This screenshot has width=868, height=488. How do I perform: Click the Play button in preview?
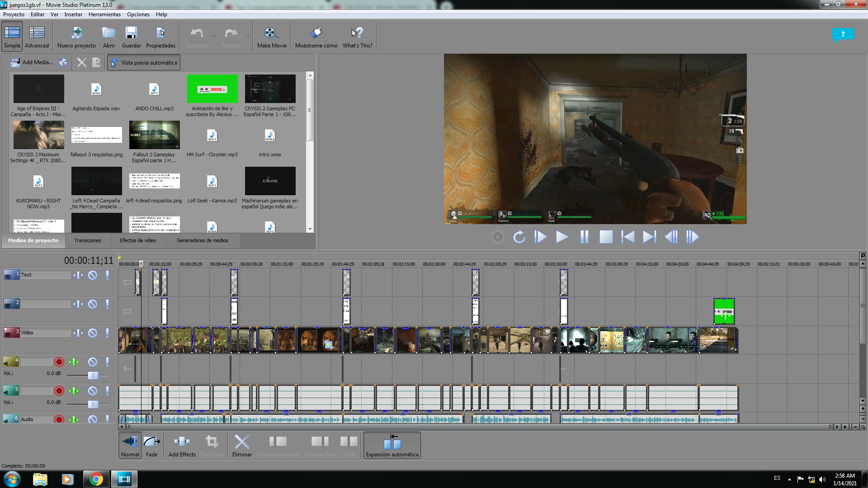pyautogui.click(x=562, y=237)
